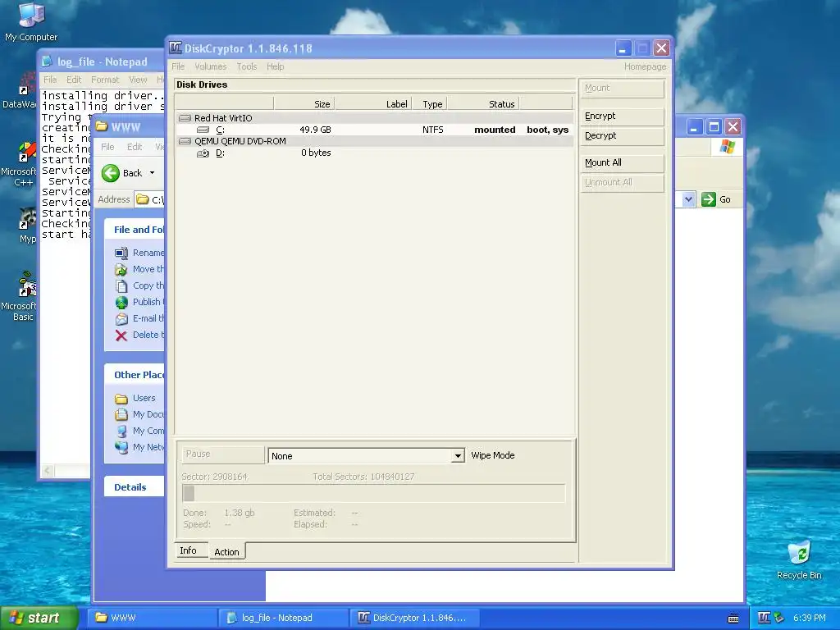Expand the address bar dropdown in WWW window
This screenshot has width=840, height=630.
coord(688,199)
